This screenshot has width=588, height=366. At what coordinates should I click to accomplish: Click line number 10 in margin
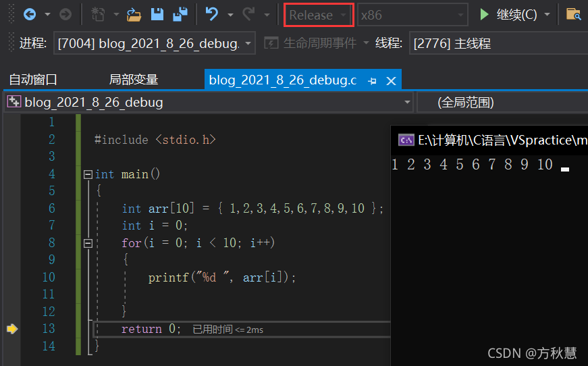coord(49,277)
